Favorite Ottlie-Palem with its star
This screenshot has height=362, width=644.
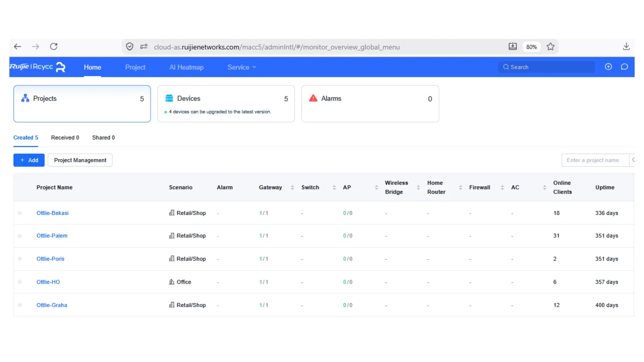point(20,236)
